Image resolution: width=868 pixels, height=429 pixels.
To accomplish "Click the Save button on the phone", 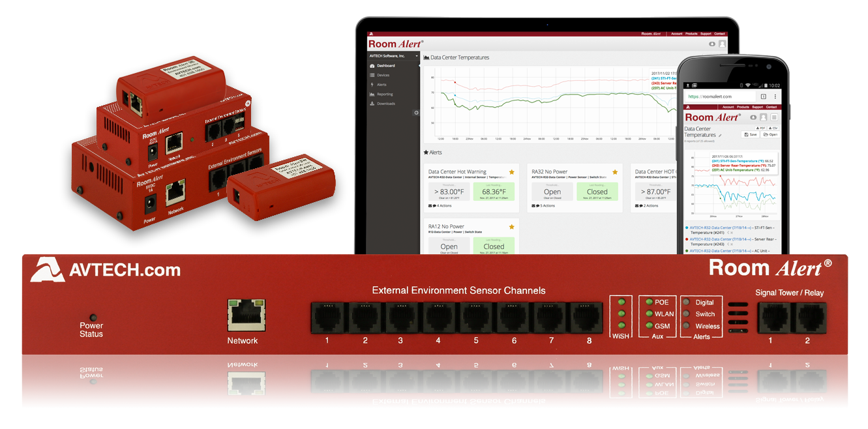I will (x=750, y=134).
